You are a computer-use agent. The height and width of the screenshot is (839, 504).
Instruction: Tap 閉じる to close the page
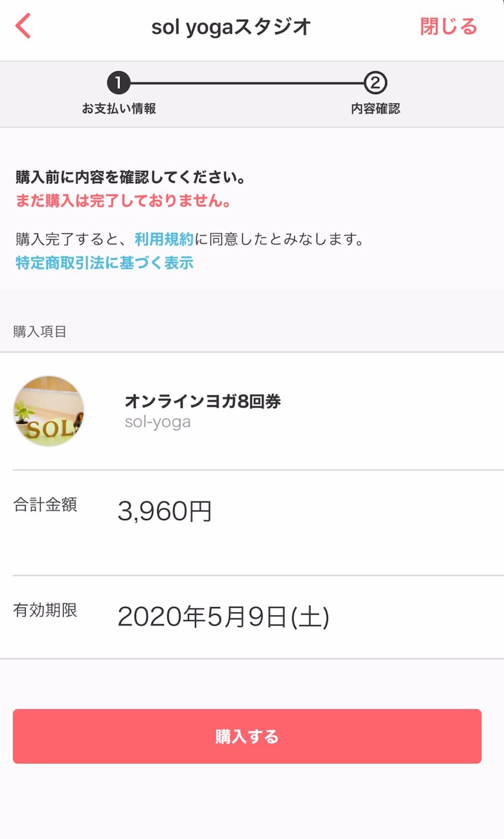pyautogui.click(x=448, y=26)
